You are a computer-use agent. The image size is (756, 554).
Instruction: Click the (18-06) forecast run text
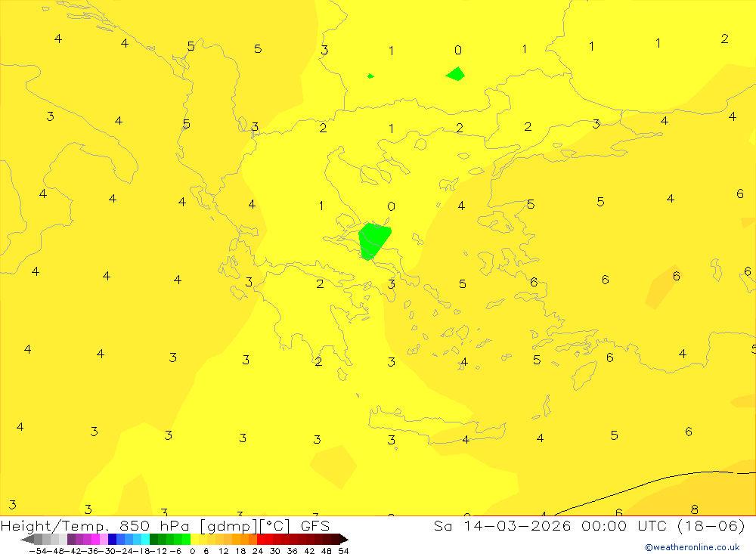711,525
